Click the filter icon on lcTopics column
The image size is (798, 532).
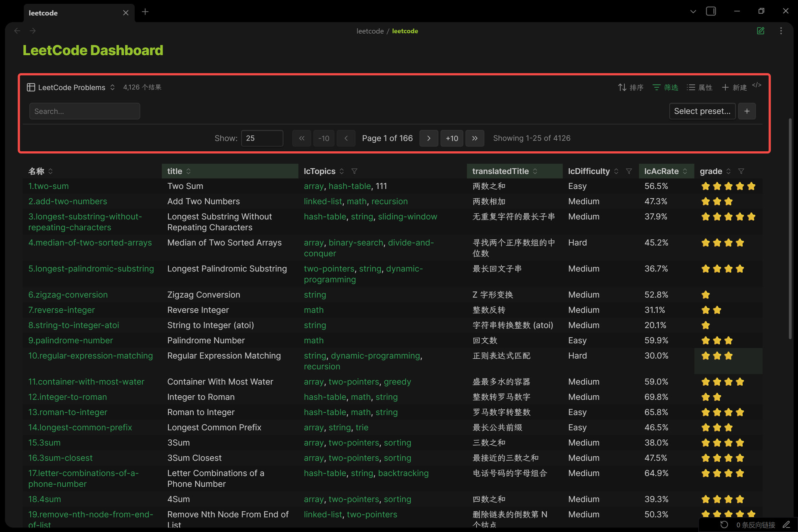pos(354,171)
